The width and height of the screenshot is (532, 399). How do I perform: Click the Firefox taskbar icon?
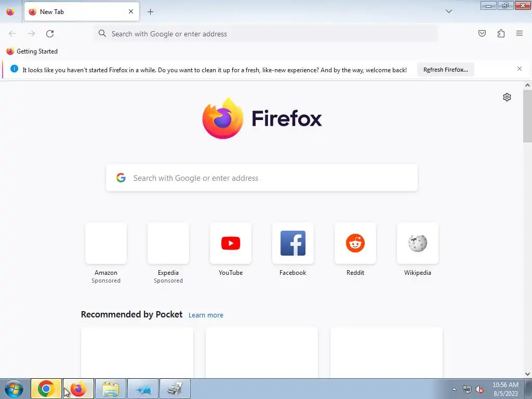coord(78,389)
